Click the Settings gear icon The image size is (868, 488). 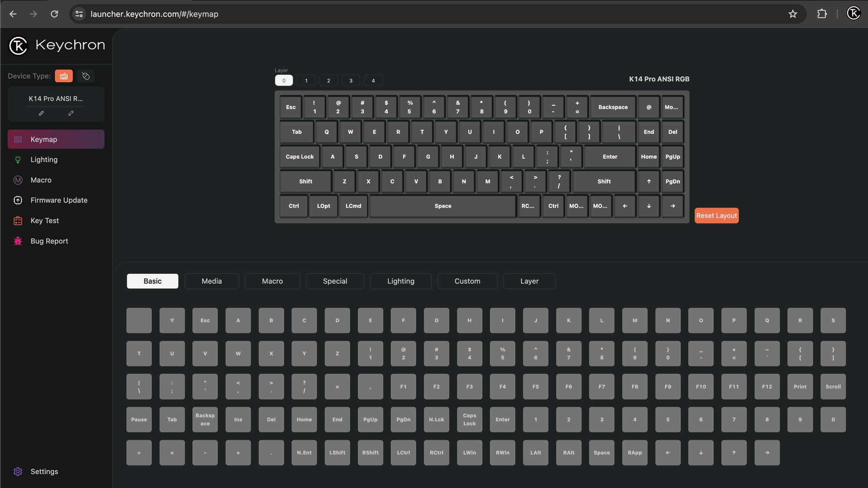(18, 472)
